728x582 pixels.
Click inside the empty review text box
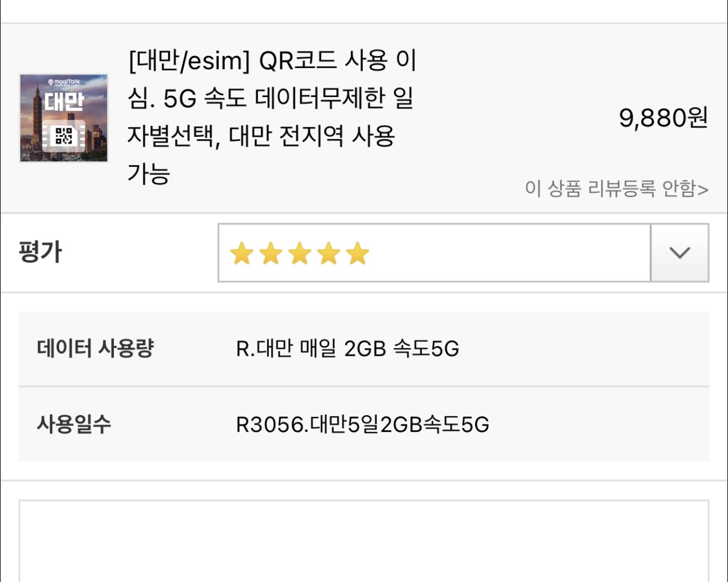[364, 543]
